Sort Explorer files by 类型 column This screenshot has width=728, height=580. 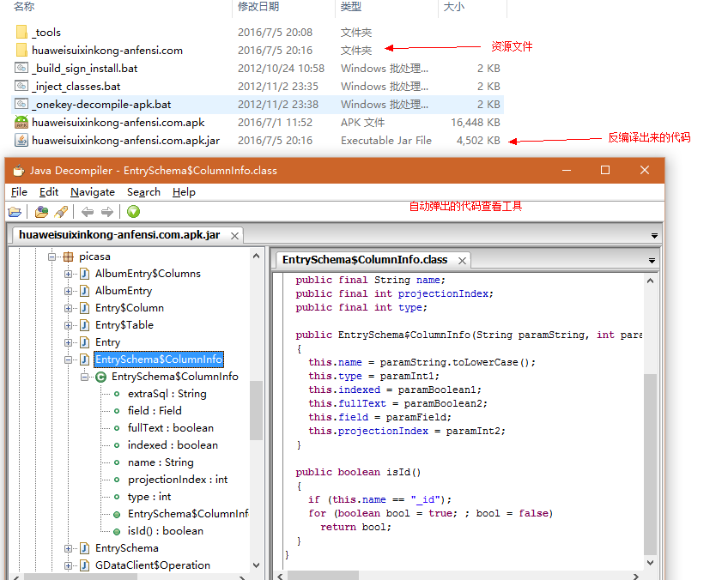pos(351,7)
